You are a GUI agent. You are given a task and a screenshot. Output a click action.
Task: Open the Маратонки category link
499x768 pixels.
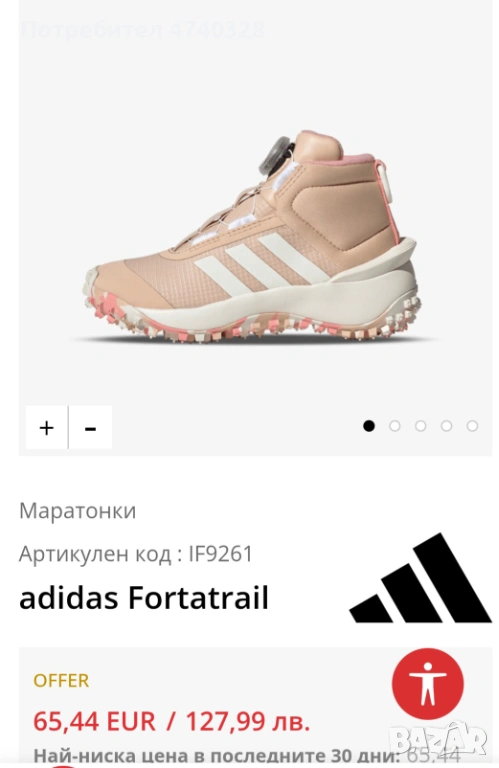pyautogui.click(x=77, y=511)
